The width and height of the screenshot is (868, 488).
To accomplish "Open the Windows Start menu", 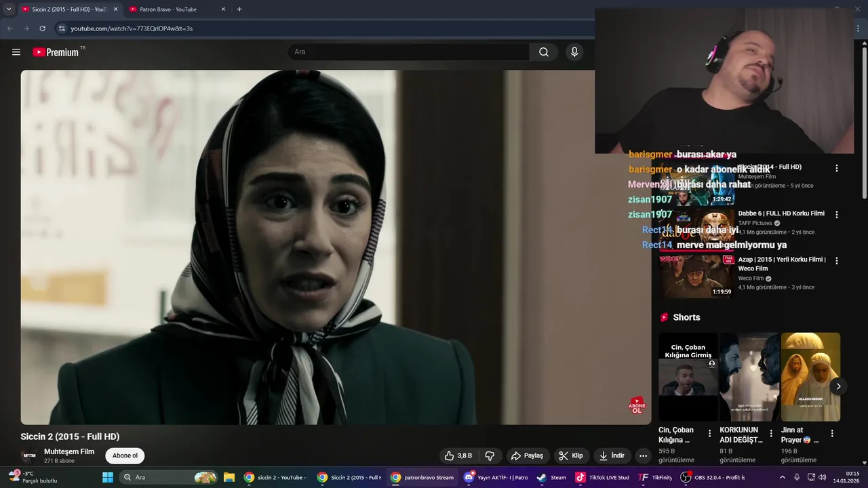I will click(x=108, y=477).
